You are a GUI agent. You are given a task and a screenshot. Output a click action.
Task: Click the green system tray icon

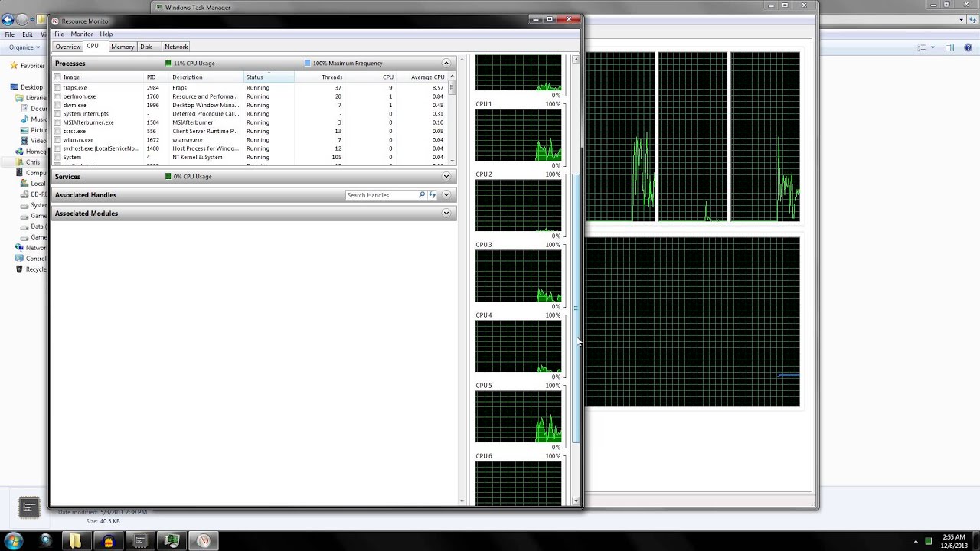928,542
